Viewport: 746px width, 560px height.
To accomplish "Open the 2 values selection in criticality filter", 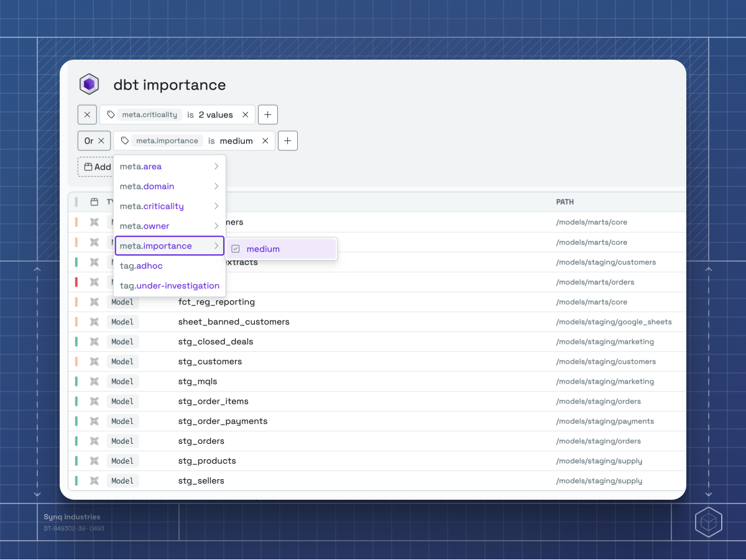I will pos(217,114).
